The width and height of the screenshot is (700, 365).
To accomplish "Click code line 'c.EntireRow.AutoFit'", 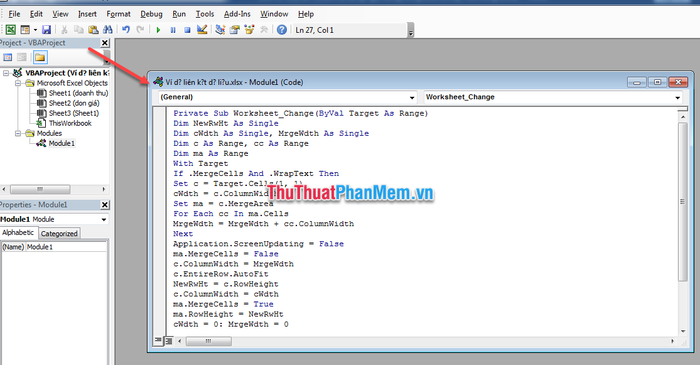I will 221,274.
